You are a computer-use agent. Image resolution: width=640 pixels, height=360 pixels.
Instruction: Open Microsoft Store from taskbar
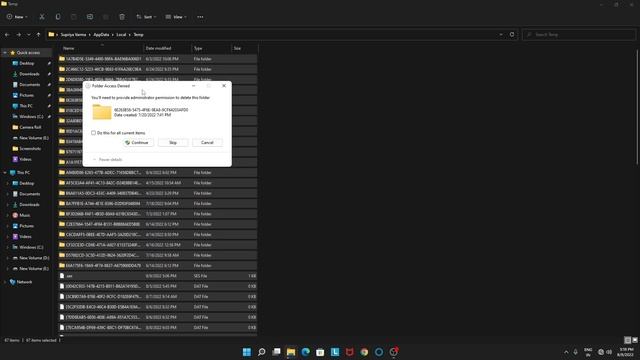tap(320, 352)
